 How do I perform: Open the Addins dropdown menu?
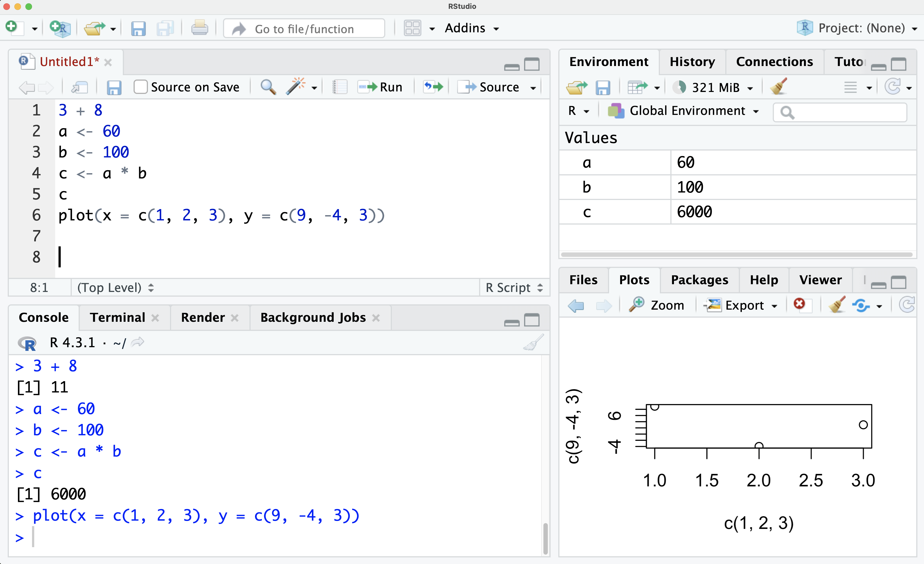click(472, 28)
